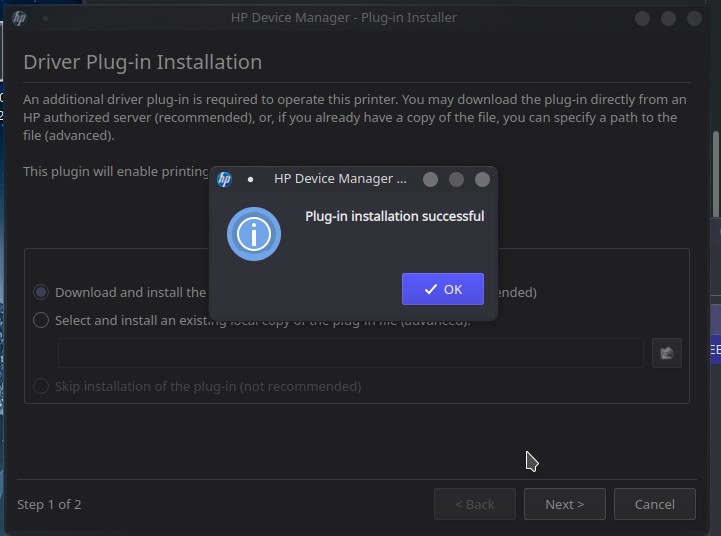
Task: Minimize the Plug-in Installer window
Action: [642, 18]
